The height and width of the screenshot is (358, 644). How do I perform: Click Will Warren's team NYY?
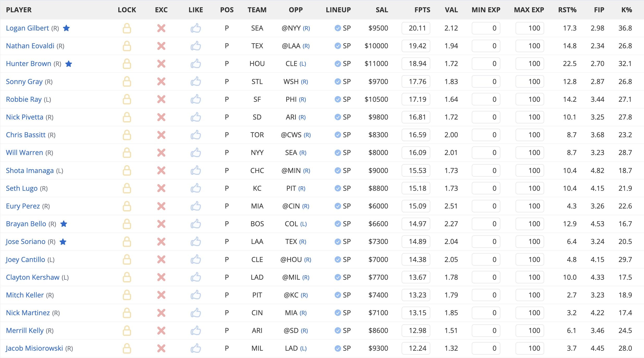tap(257, 153)
